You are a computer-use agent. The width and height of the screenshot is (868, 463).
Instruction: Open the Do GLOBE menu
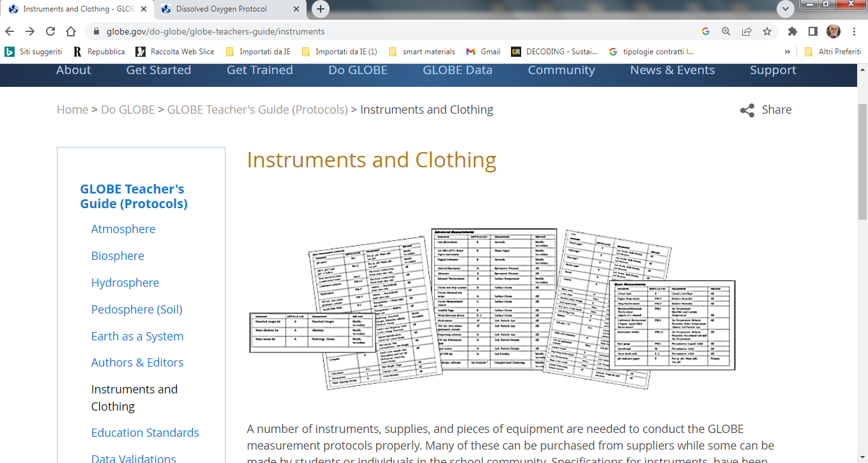click(358, 70)
